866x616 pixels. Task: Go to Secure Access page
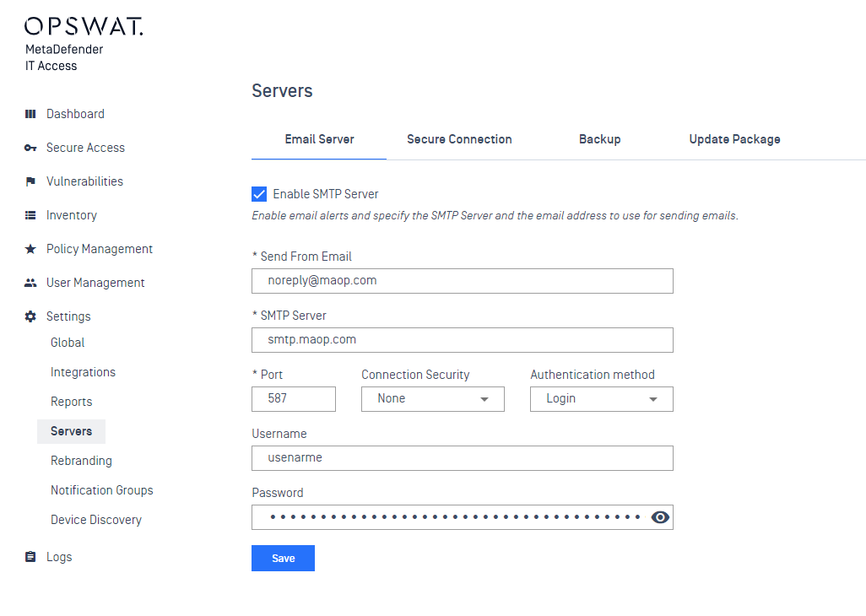(85, 148)
